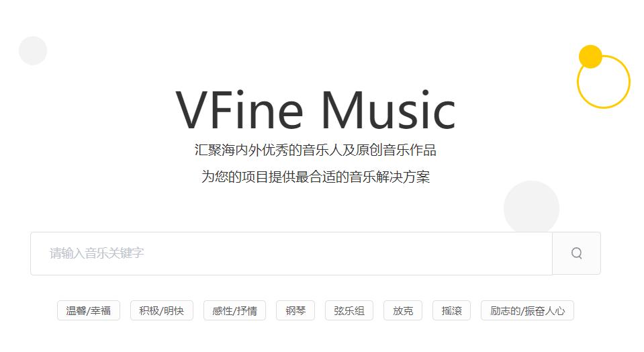
Task: Select the 温馨/幸福 tag
Action: click(x=88, y=310)
